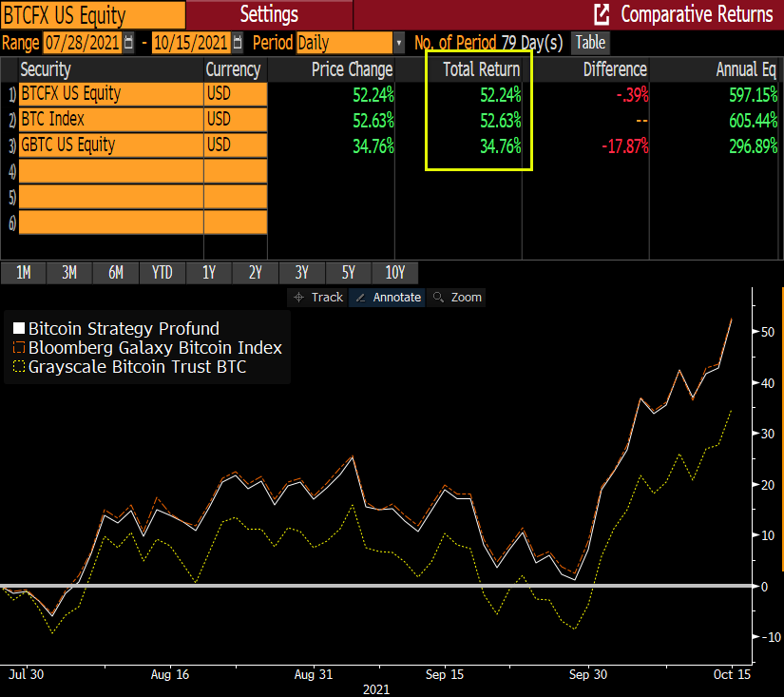The image size is (784, 697).
Task: Select the 3Y range button
Action: (x=302, y=273)
